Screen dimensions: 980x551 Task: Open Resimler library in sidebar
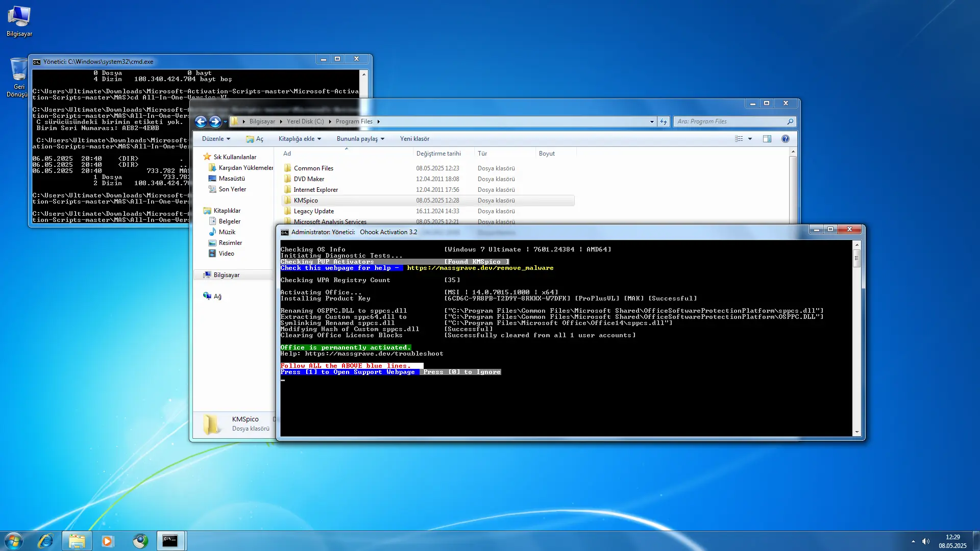pos(225,243)
